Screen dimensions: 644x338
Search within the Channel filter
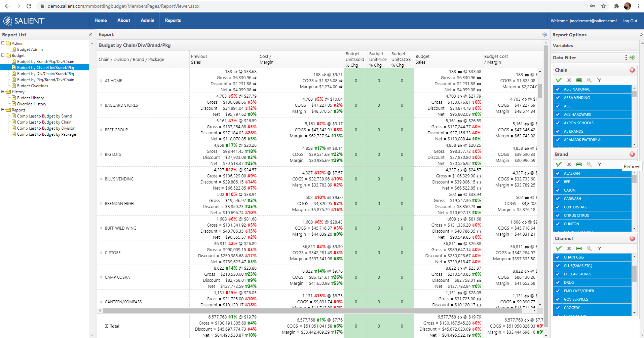tap(589, 248)
